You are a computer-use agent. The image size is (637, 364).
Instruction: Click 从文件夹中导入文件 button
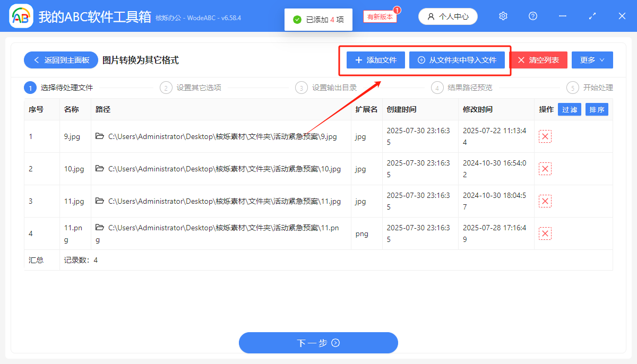coord(458,59)
